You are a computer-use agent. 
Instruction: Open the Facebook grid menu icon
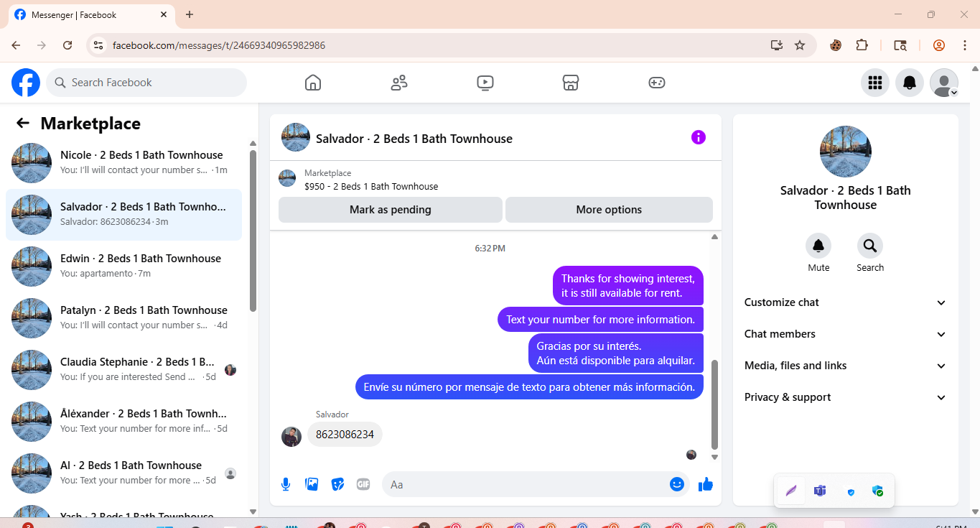point(875,83)
